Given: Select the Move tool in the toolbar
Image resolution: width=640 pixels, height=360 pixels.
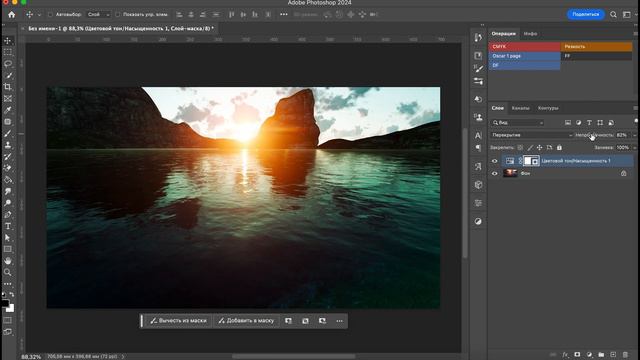Looking at the screenshot, I should pyautogui.click(x=8, y=41).
